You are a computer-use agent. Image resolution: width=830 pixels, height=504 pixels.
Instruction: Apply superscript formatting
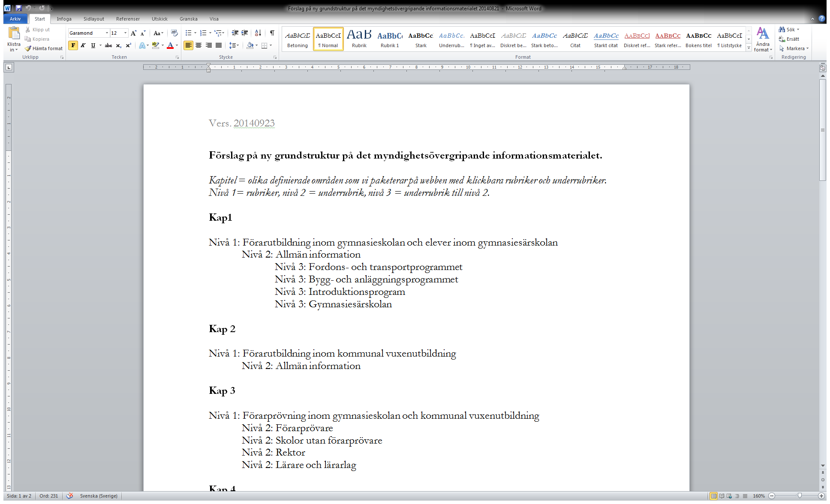point(129,45)
